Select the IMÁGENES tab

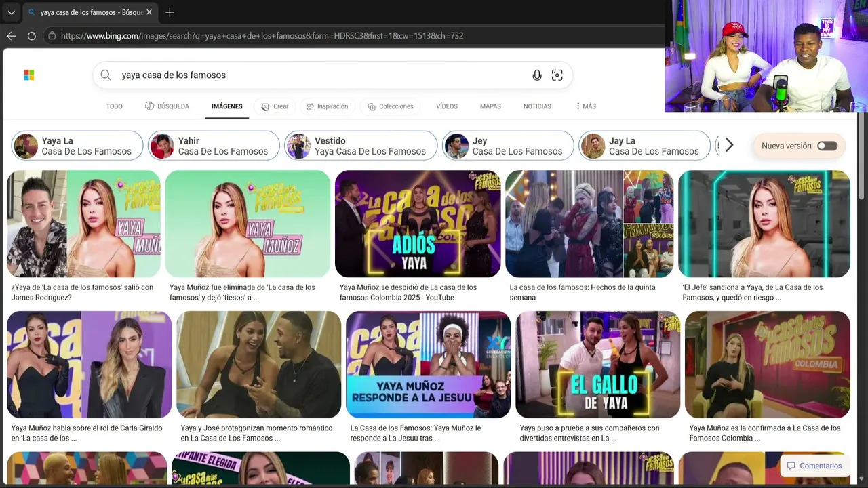tap(227, 106)
